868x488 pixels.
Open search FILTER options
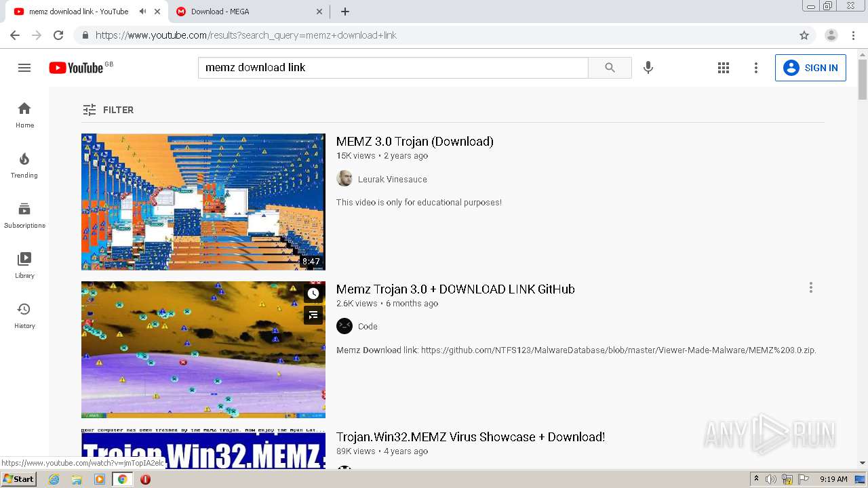point(108,110)
